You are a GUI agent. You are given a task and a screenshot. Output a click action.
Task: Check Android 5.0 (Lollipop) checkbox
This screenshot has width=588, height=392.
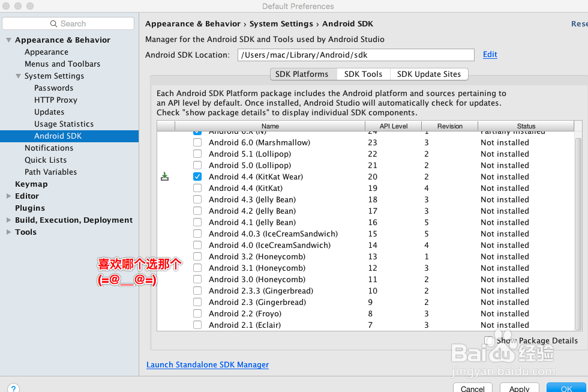click(x=197, y=165)
